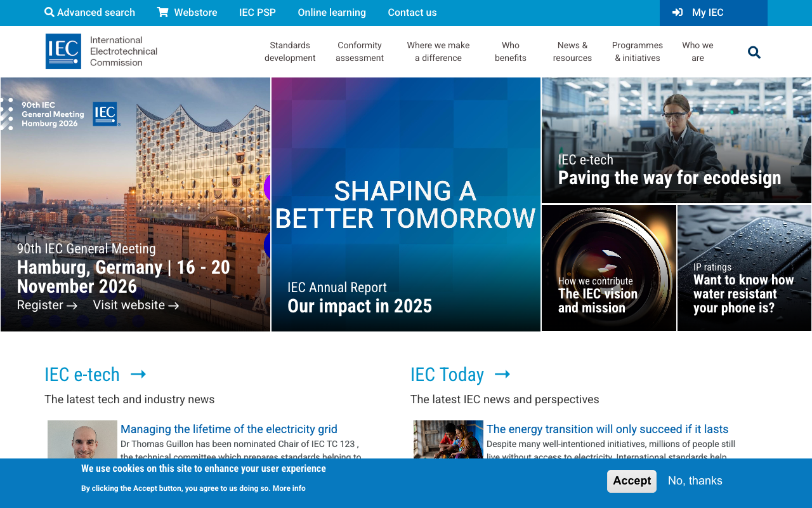Open the News & resources menu
The width and height of the screenshot is (812, 508).
[x=572, y=51]
